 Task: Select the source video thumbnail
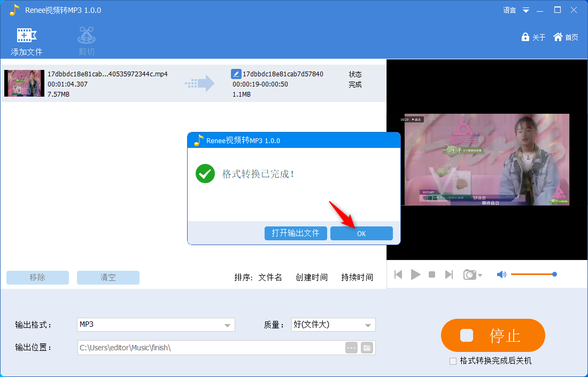[25, 83]
